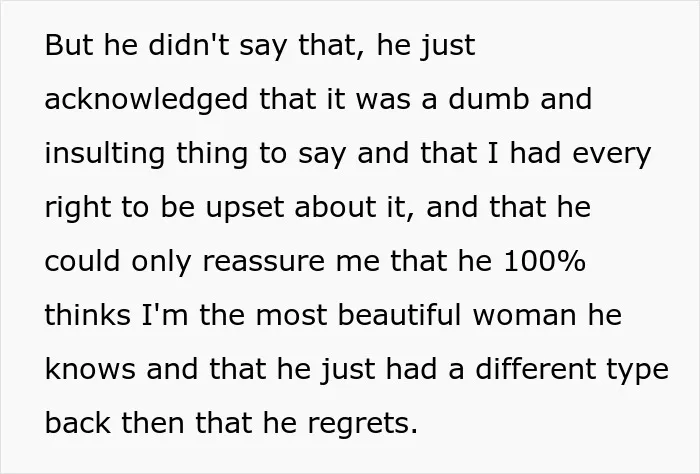Screen dimensions: 700x474
Task: Place cursor on the word "thing"
Action: click(212, 154)
